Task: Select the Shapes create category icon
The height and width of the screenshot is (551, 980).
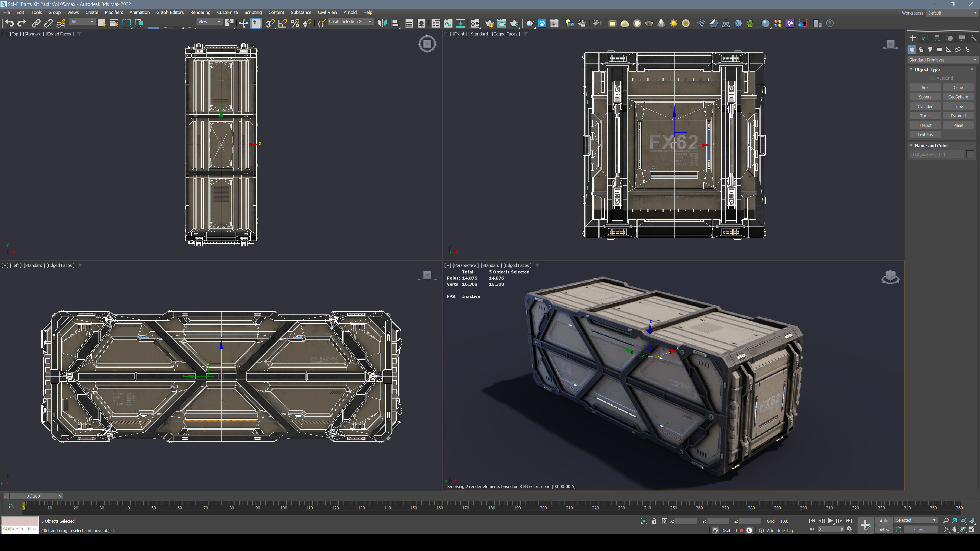Action: click(x=921, y=49)
